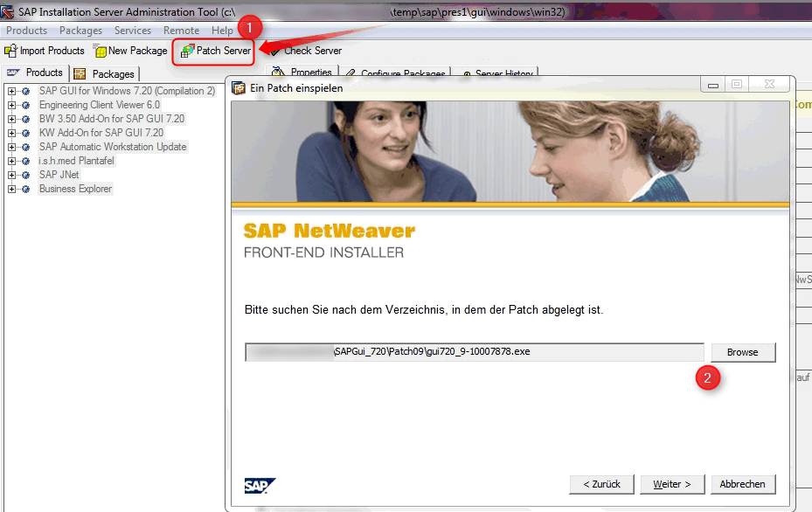
Task: Click the gear icon for BW 3.50 Add-On
Action: click(x=25, y=119)
